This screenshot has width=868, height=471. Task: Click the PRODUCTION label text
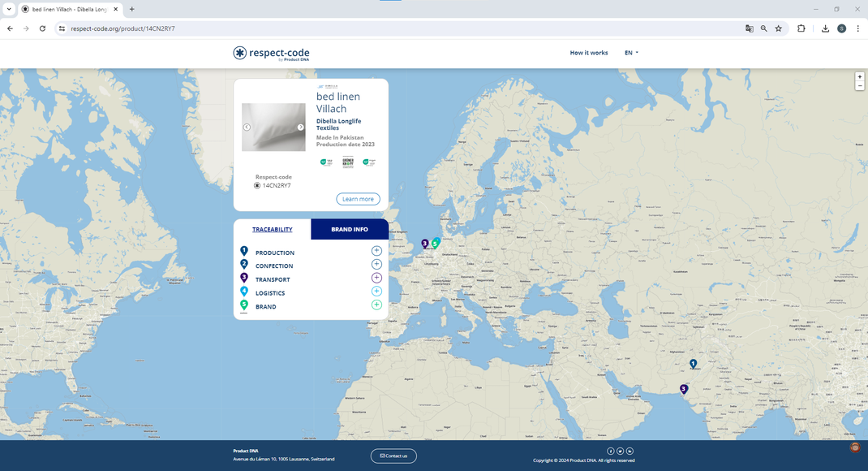point(274,253)
